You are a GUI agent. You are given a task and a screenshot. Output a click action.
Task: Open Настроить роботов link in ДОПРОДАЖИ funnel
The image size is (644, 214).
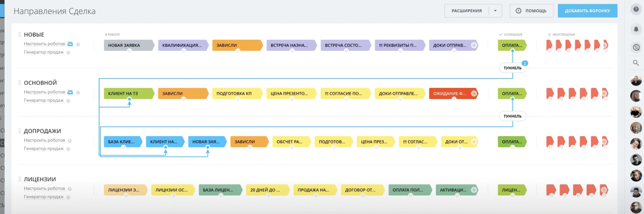[x=45, y=140]
